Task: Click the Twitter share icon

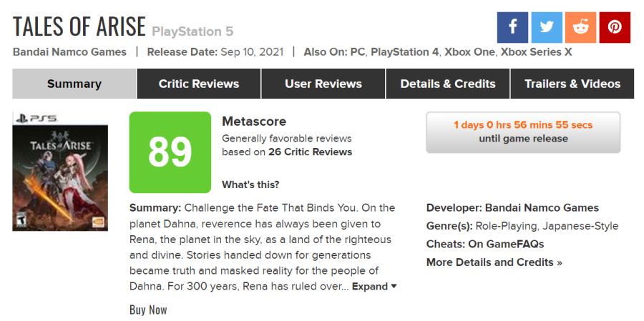Action: (547, 27)
